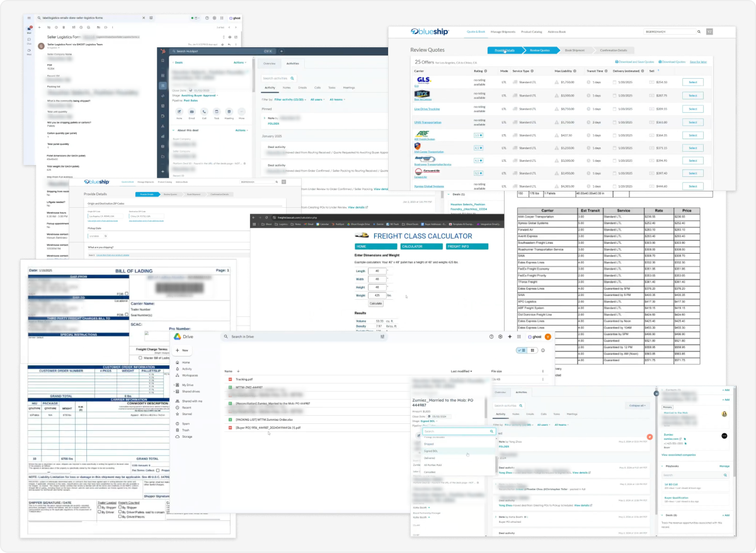Click the Call icon in HubSpot deal panel

[x=204, y=111]
